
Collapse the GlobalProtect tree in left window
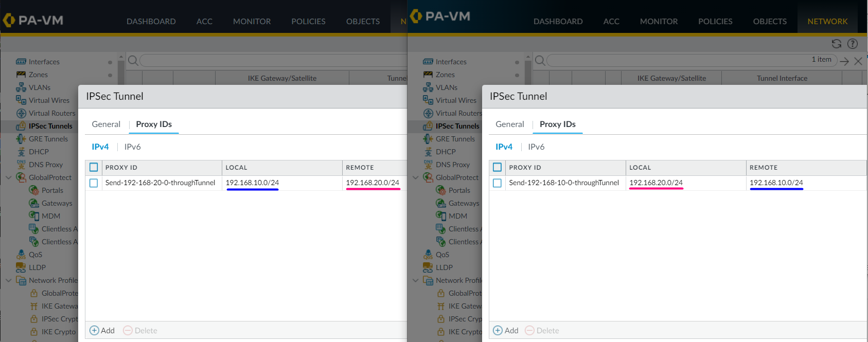[x=8, y=177]
